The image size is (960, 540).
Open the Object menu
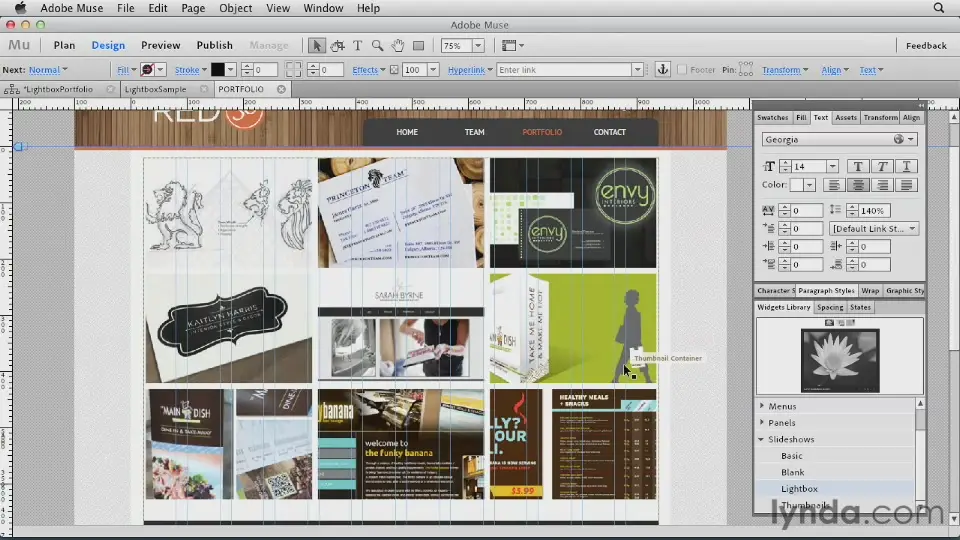click(236, 8)
